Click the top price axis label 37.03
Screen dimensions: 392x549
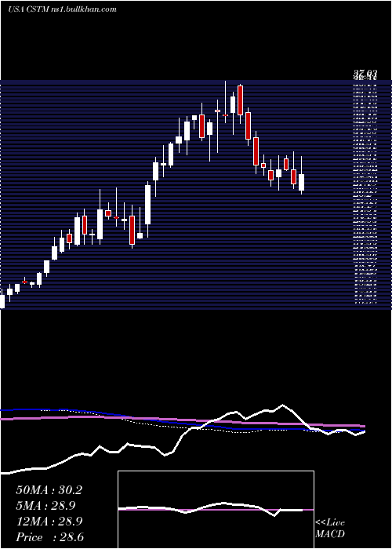pyautogui.click(x=365, y=74)
